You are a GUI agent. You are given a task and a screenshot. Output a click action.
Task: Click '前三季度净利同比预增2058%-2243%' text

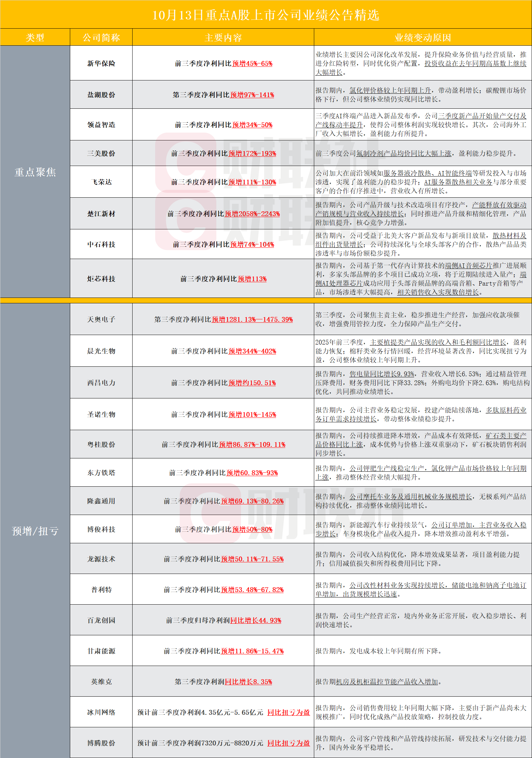pyautogui.click(x=224, y=214)
